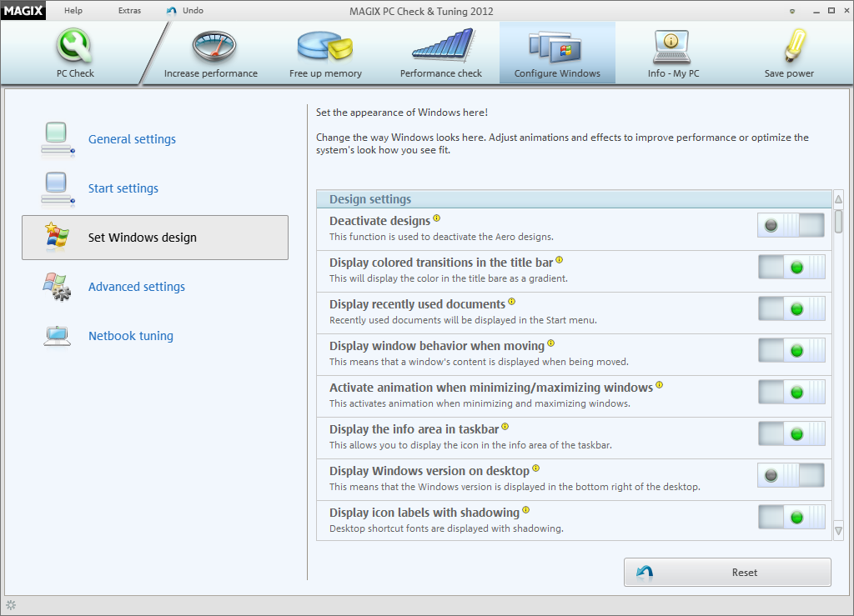Click the scrollbar down arrow
The image size is (854, 616).
click(x=839, y=531)
